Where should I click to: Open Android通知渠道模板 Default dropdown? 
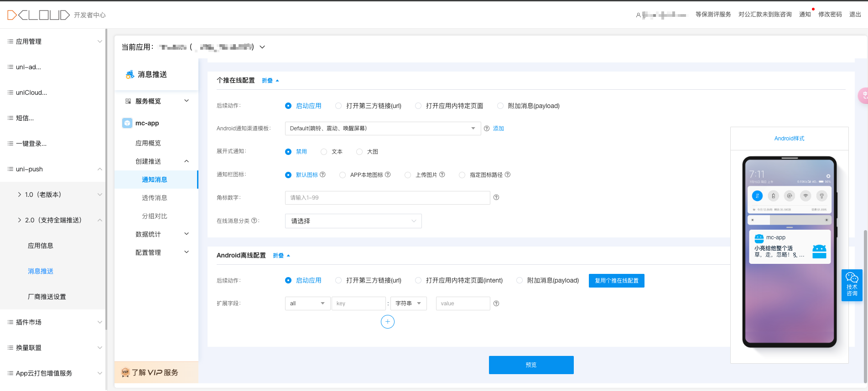click(x=383, y=129)
